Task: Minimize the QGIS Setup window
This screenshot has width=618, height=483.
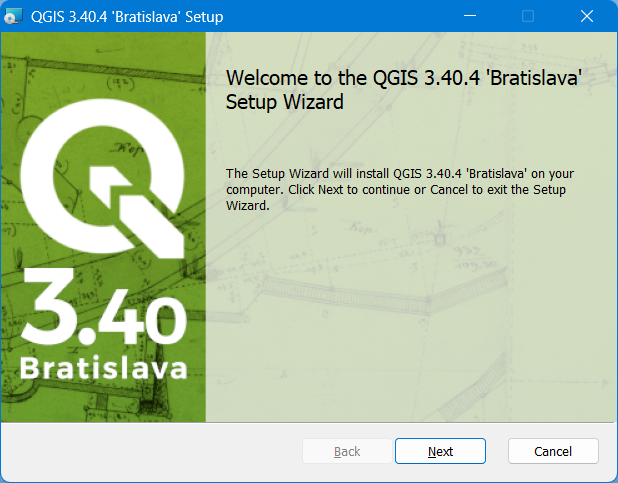Action: coord(470,16)
